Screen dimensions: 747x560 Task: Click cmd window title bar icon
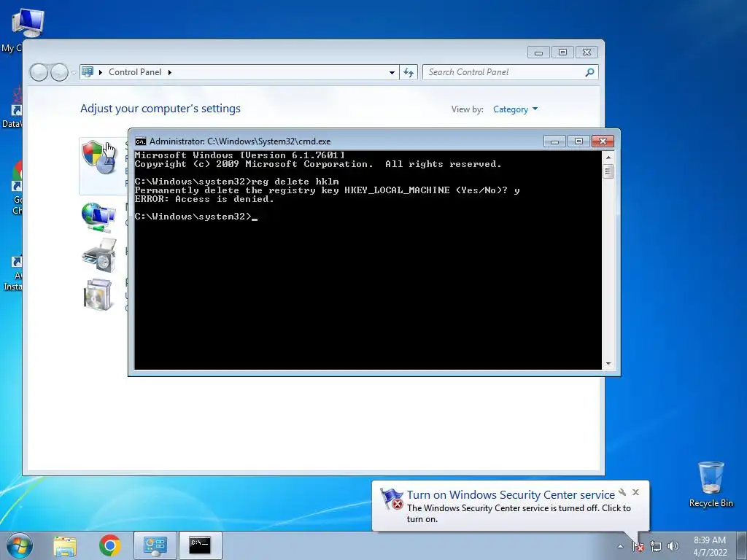pyautogui.click(x=141, y=141)
